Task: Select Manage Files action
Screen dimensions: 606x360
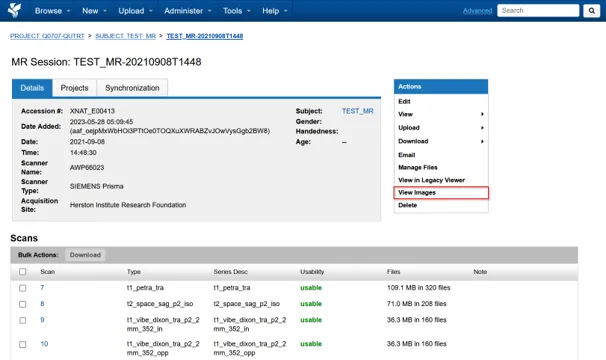Action: point(418,167)
